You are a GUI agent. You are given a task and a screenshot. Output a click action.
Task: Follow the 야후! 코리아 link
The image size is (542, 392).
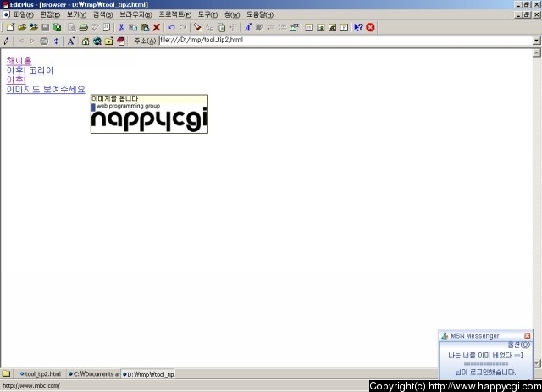(x=30, y=70)
